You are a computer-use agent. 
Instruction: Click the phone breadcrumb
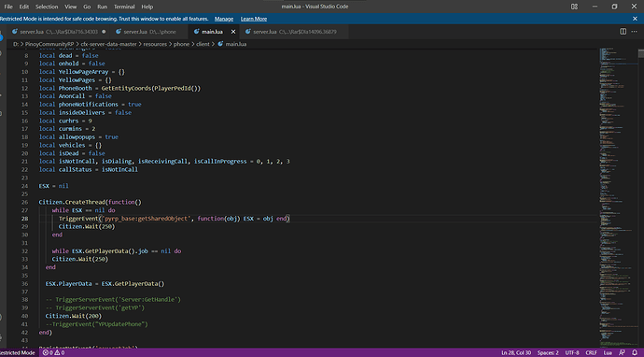point(181,44)
